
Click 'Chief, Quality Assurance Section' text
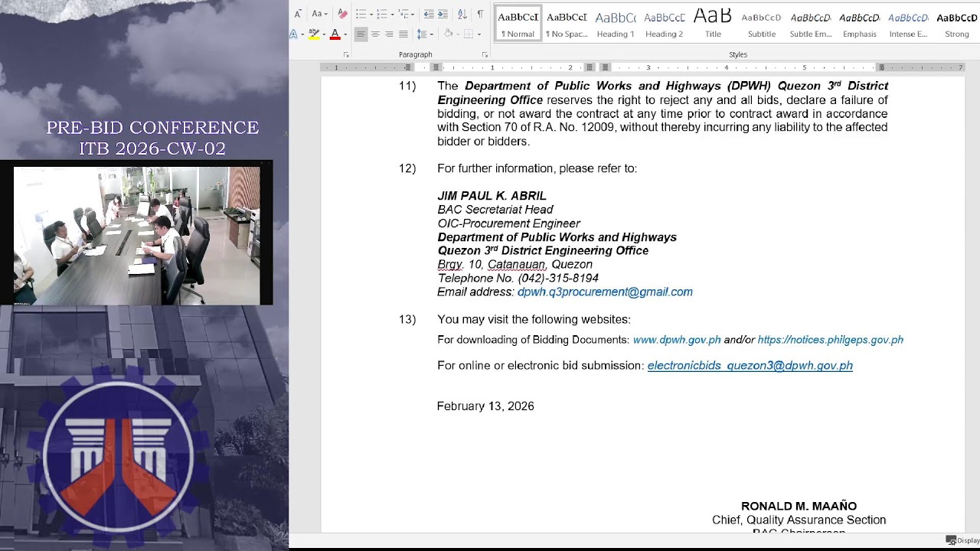[x=799, y=520]
